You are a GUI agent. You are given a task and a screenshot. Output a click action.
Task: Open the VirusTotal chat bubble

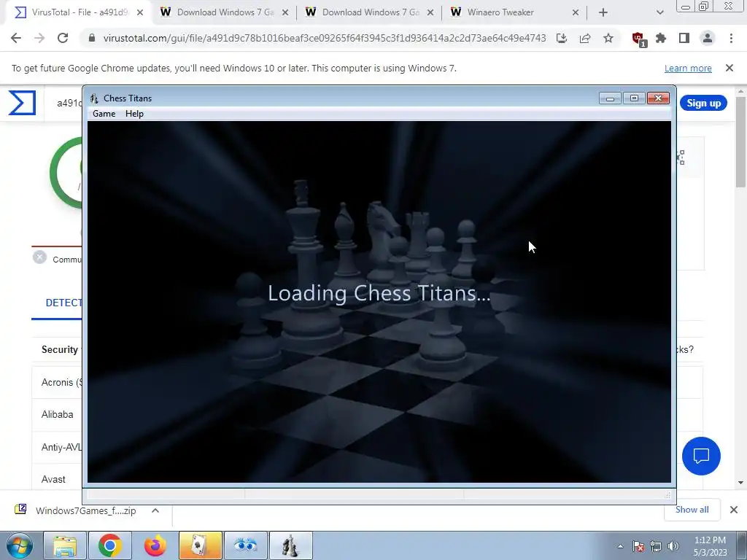click(x=701, y=456)
